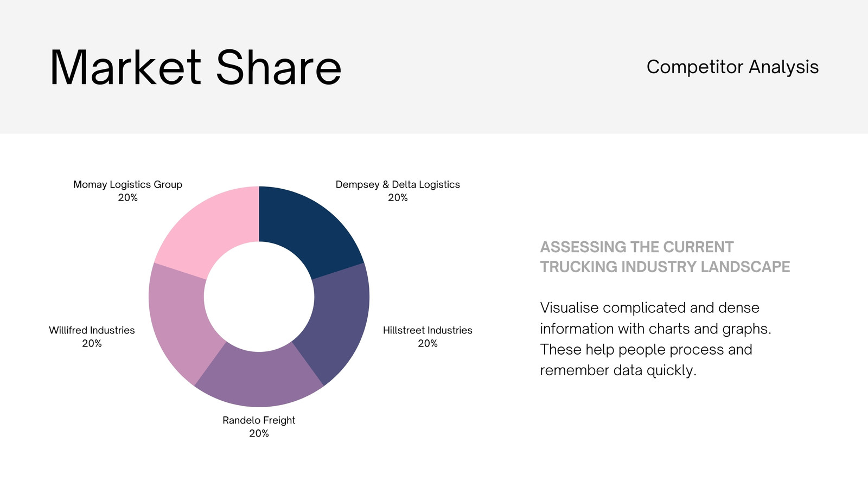This screenshot has height=488, width=868.
Task: Click the Willifred Industries label text
Action: pyautogui.click(x=92, y=330)
